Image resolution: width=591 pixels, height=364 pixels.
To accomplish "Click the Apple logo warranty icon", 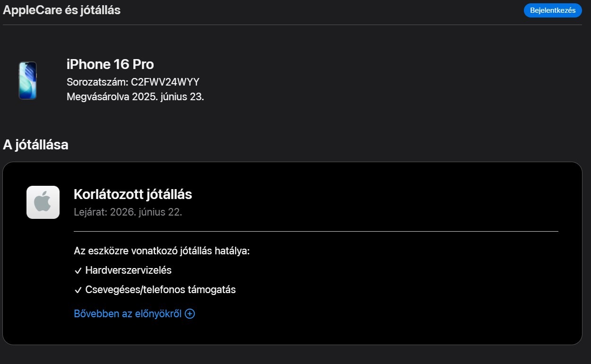I will pyautogui.click(x=43, y=202).
